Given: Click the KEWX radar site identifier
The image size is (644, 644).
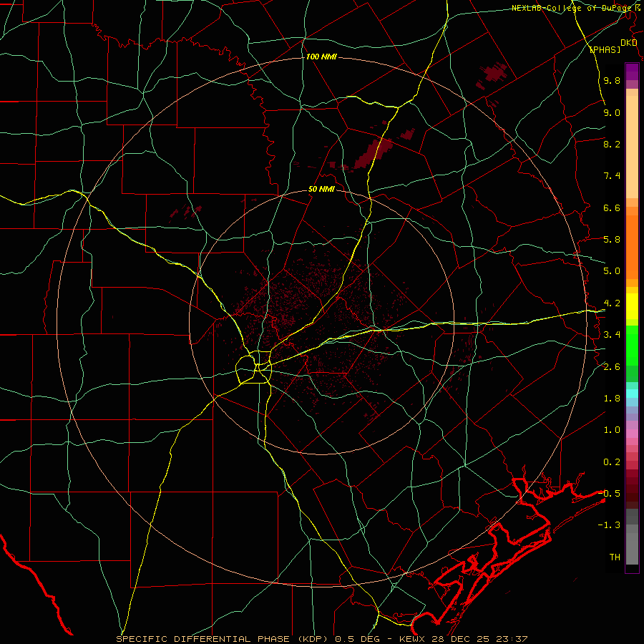Looking at the screenshot, I should 413,639.
